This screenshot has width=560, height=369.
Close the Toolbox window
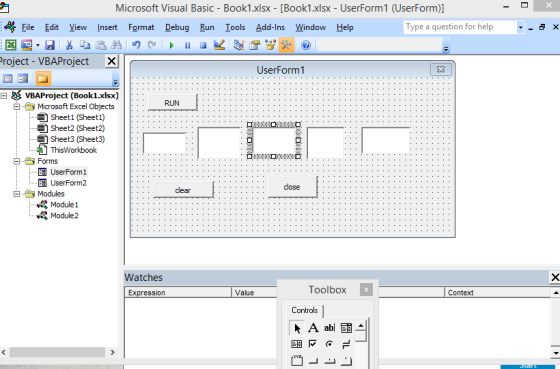366,289
